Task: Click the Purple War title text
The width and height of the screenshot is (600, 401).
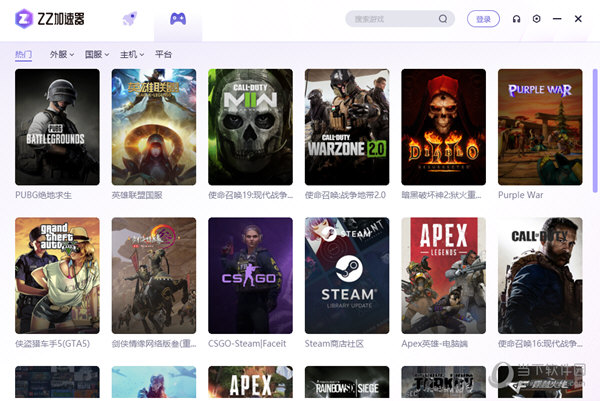Action: coord(520,195)
